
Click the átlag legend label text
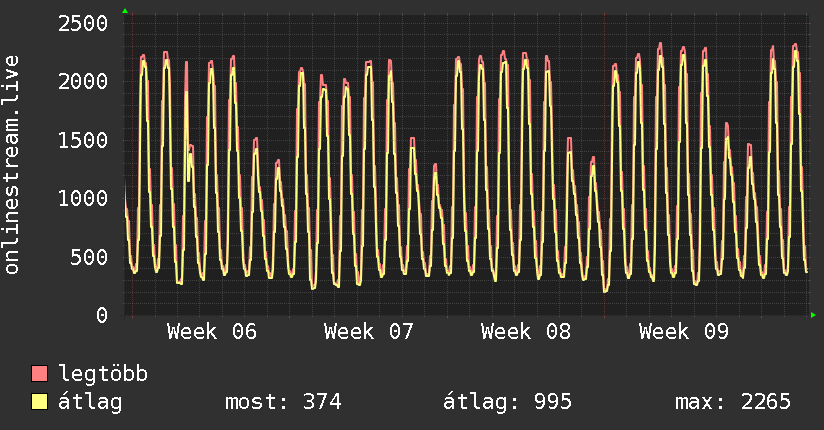pyautogui.click(x=90, y=402)
